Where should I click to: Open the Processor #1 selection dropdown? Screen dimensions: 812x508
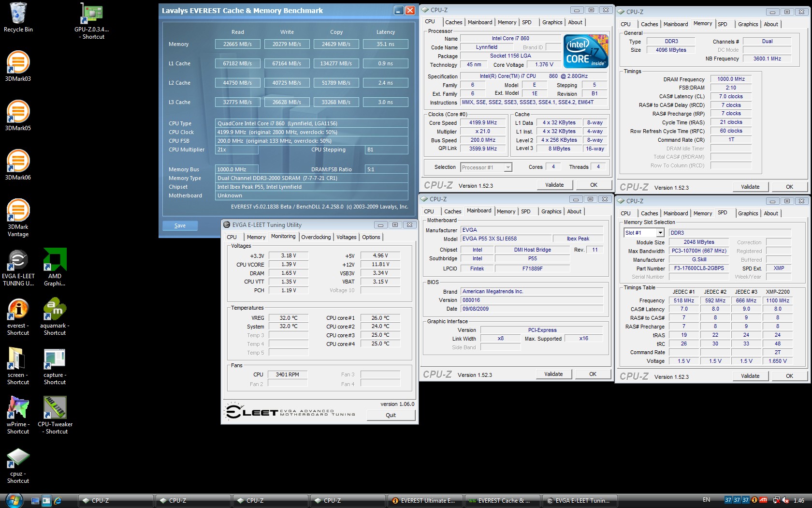pos(486,167)
